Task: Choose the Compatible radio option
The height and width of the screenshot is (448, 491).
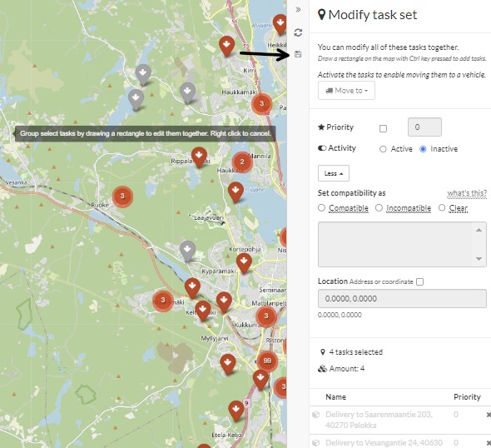Action: (321, 207)
